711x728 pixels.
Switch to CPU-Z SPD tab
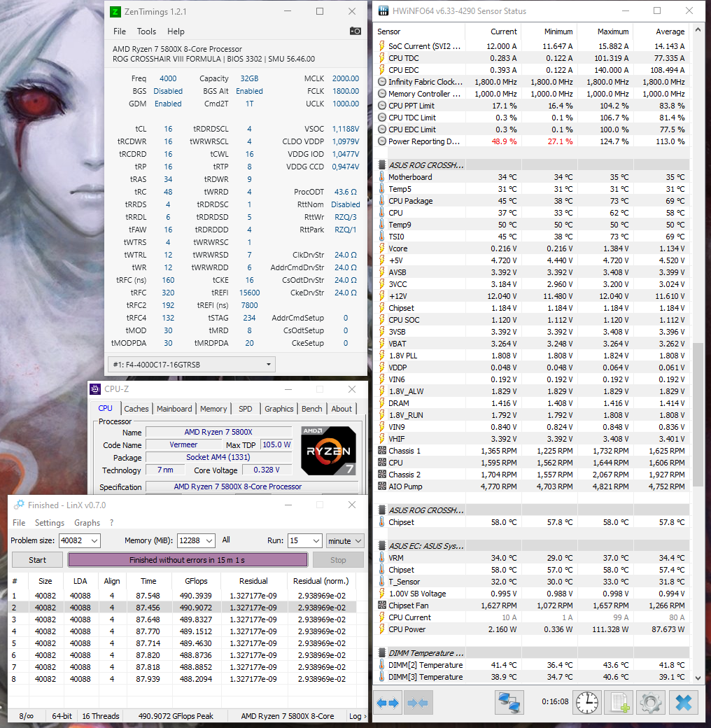pyautogui.click(x=246, y=409)
